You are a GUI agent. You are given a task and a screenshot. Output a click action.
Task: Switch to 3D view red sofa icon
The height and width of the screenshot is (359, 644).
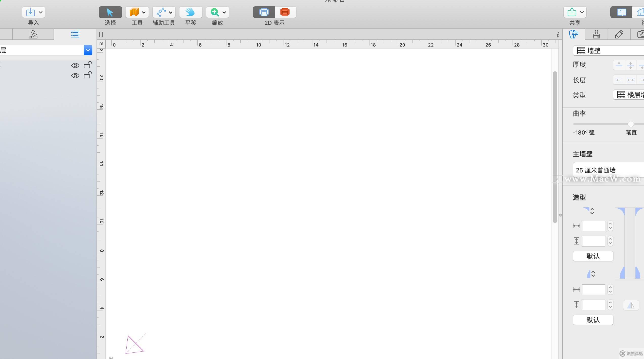[285, 12]
